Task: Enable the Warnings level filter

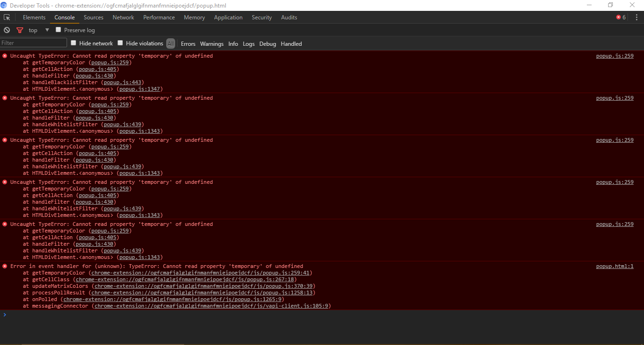Action: [x=212, y=43]
